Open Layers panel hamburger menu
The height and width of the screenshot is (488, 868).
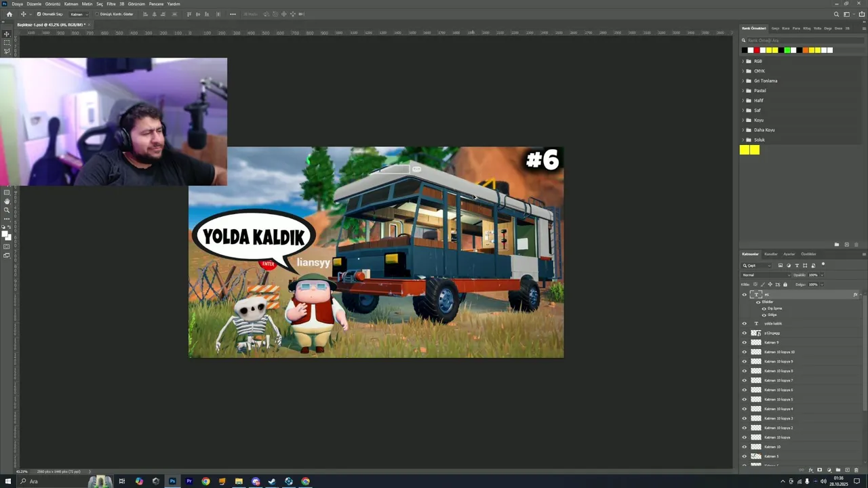point(864,254)
